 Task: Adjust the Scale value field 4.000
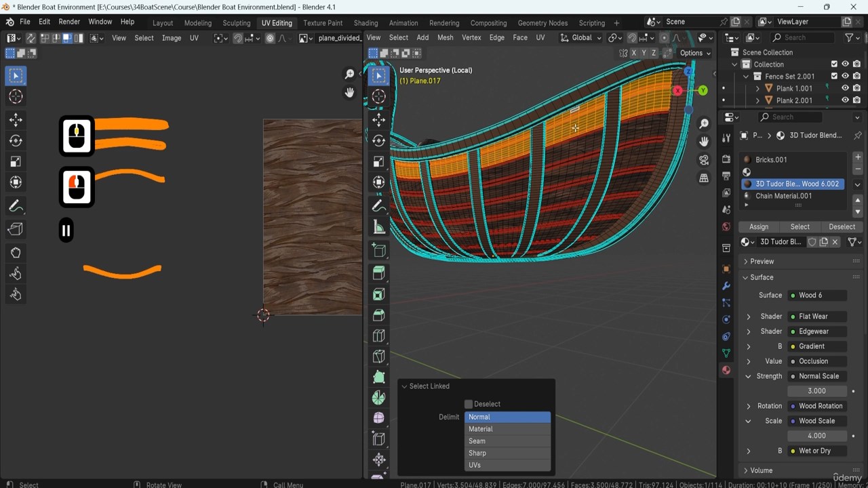click(817, 436)
